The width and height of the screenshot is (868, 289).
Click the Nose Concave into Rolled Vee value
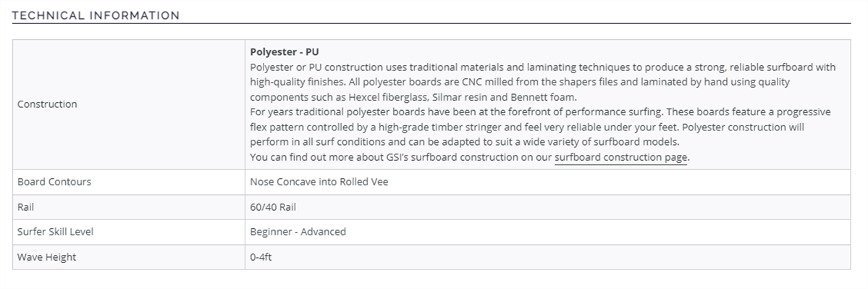tap(319, 182)
